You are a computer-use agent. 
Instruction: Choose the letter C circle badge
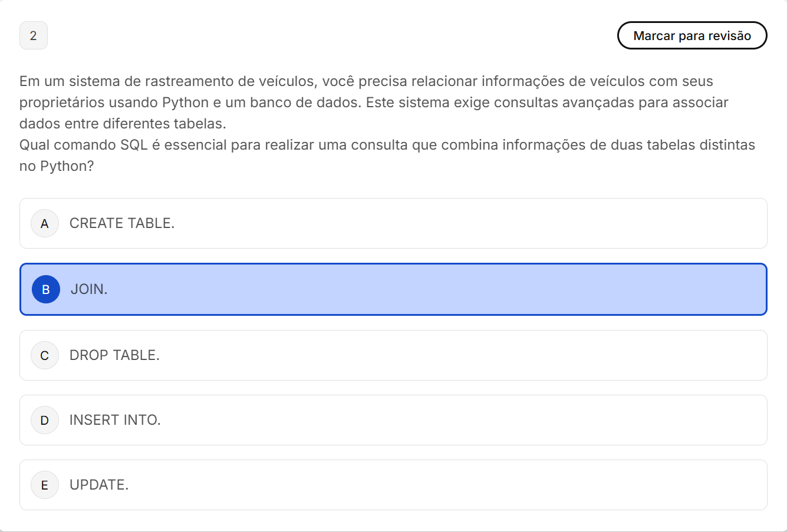tap(45, 355)
